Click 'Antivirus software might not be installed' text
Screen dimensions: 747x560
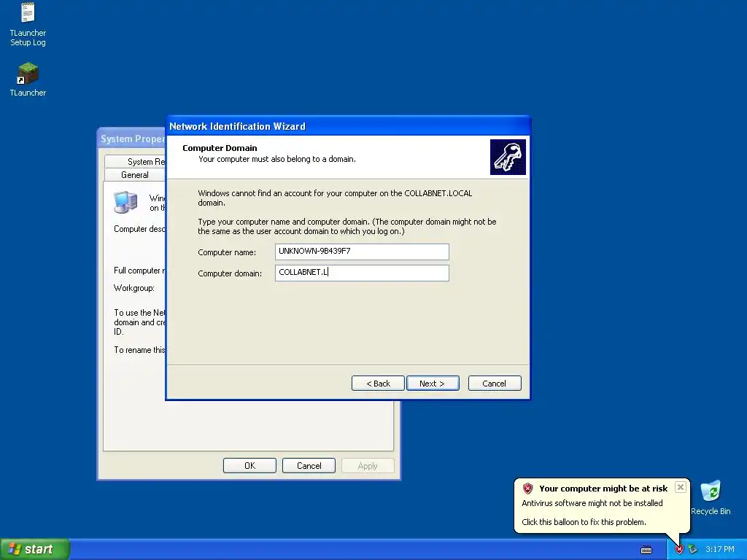592,503
